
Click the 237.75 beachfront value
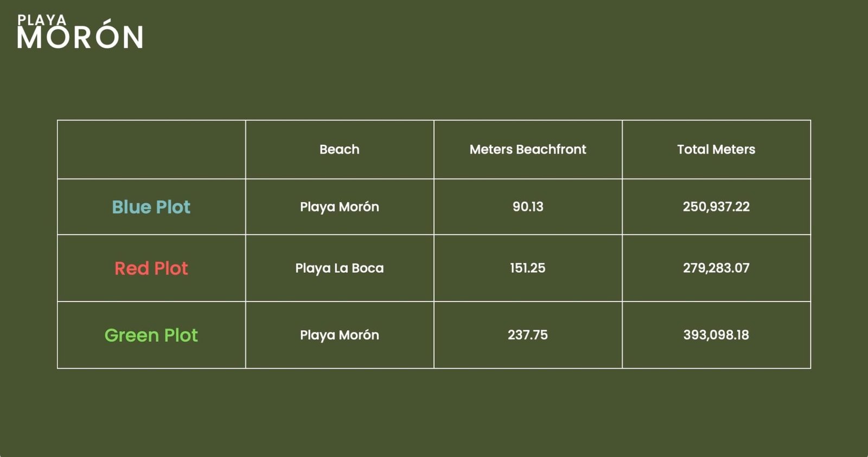coord(527,335)
